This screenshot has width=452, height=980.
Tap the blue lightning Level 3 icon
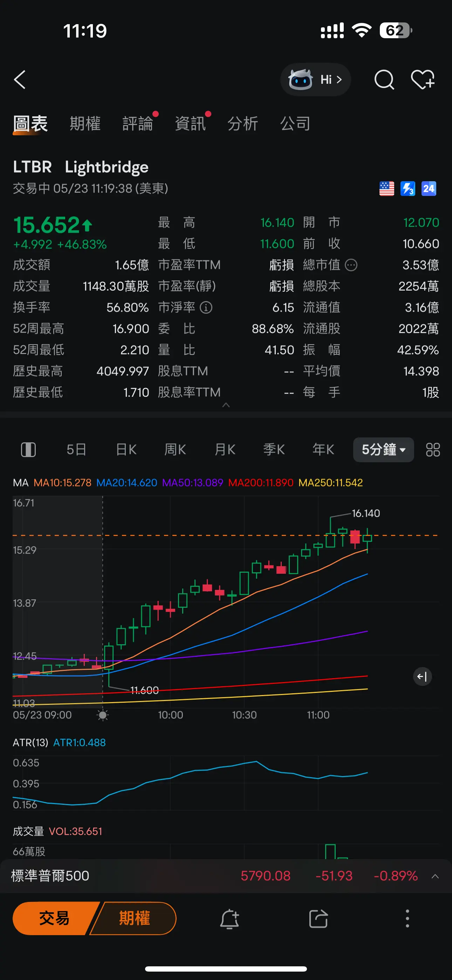pyautogui.click(x=408, y=189)
